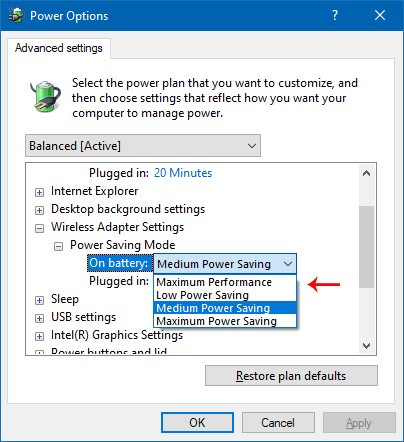Click the Cancel button
The width and height of the screenshot is (404, 442).
[x=278, y=423]
